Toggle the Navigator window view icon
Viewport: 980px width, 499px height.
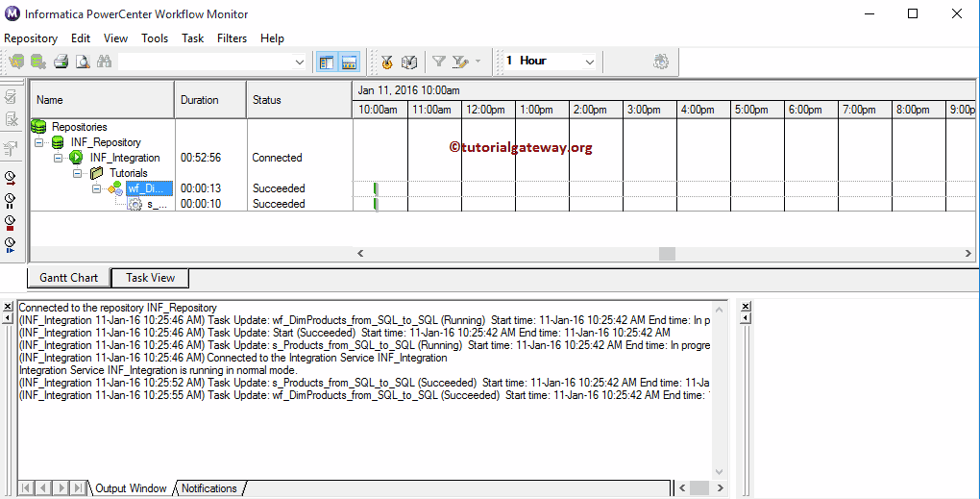pos(327,62)
